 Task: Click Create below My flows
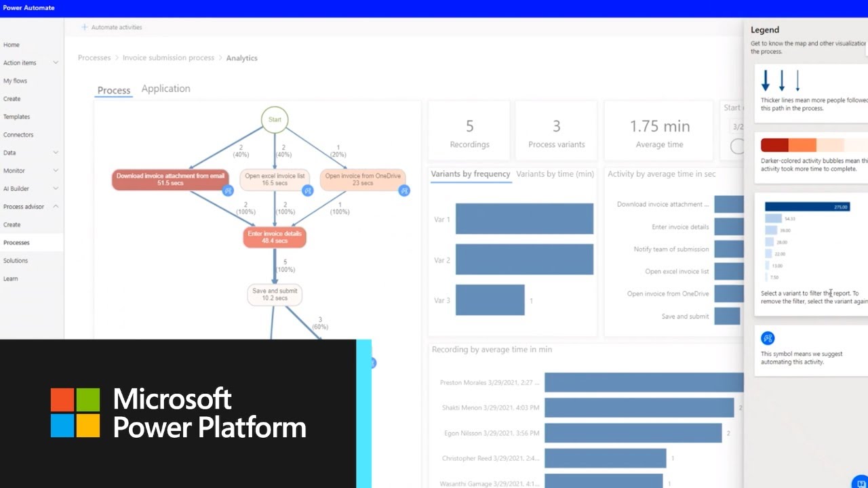click(12, 99)
